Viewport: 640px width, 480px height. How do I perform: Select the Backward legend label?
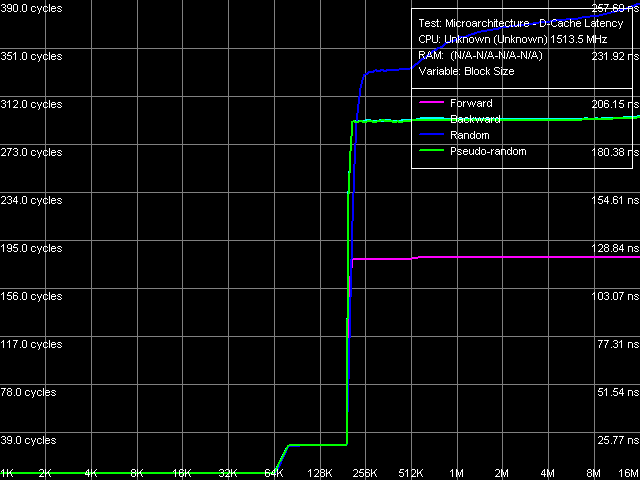(476, 119)
